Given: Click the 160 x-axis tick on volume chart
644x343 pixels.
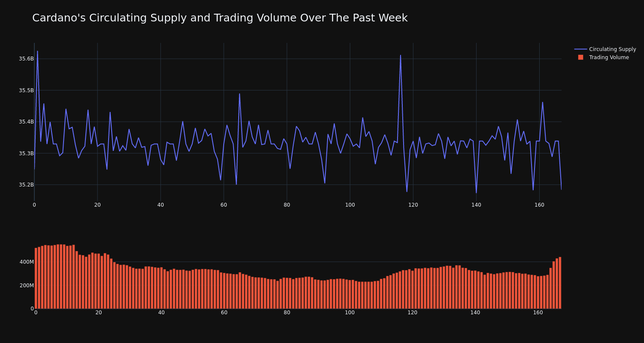Looking at the screenshot, I should (x=538, y=313).
